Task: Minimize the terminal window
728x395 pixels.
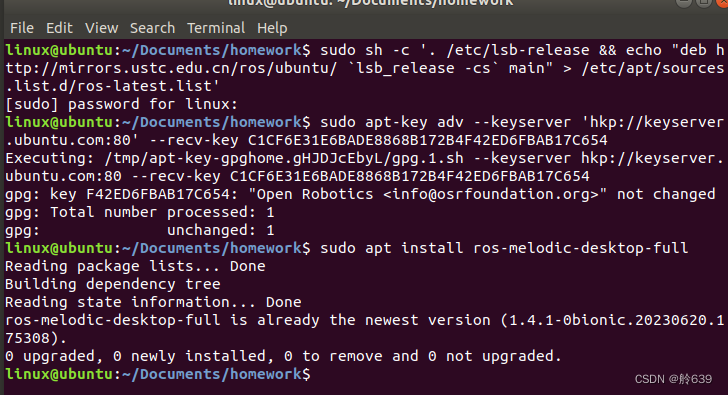Action: (683, 2)
